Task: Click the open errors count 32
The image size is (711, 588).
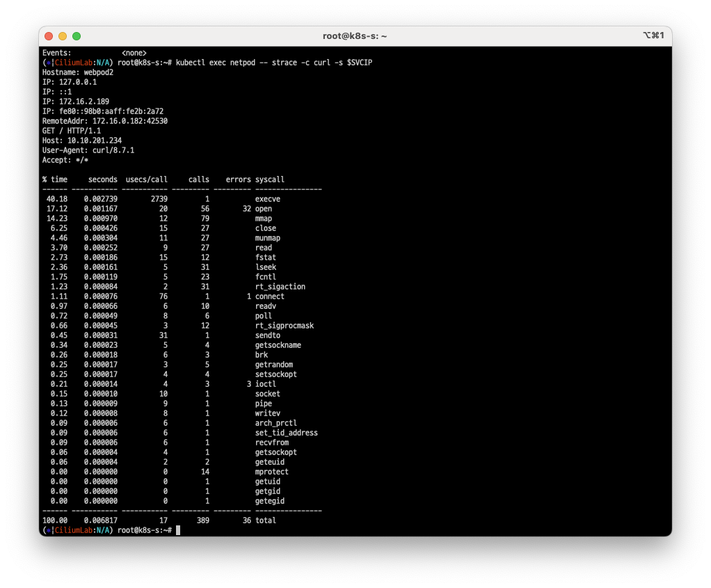Action: pos(247,209)
